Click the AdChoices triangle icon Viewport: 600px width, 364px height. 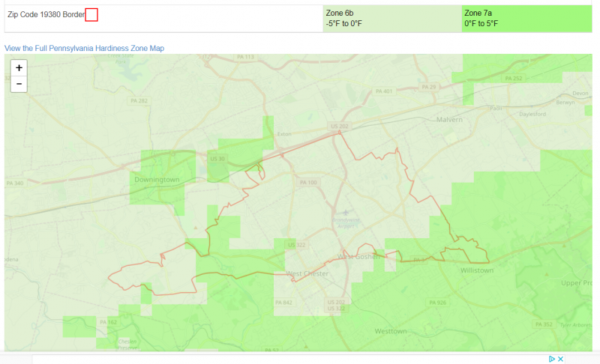tap(552, 359)
